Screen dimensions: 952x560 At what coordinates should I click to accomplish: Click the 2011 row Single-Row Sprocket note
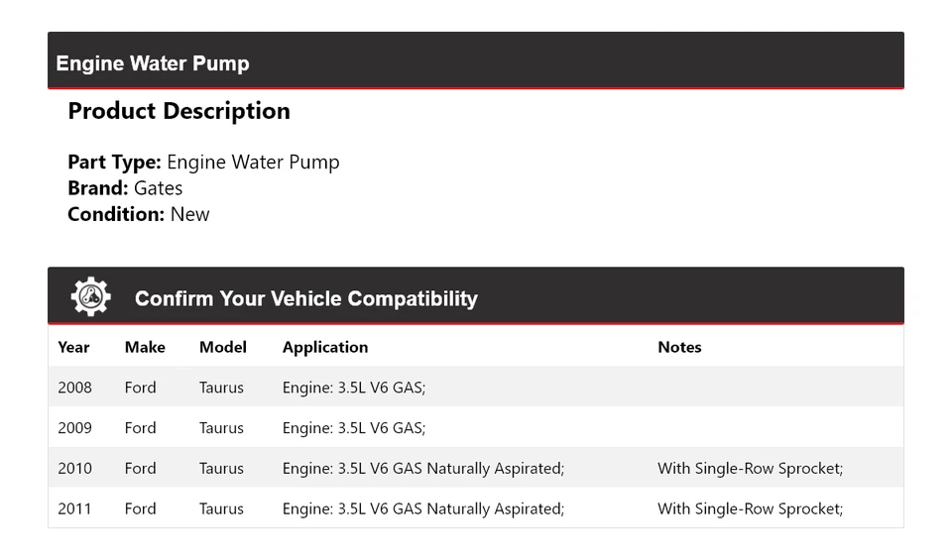click(750, 509)
